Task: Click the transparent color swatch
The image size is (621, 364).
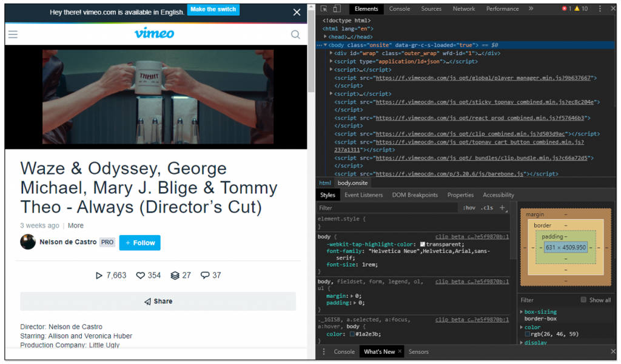Action: [423, 245]
